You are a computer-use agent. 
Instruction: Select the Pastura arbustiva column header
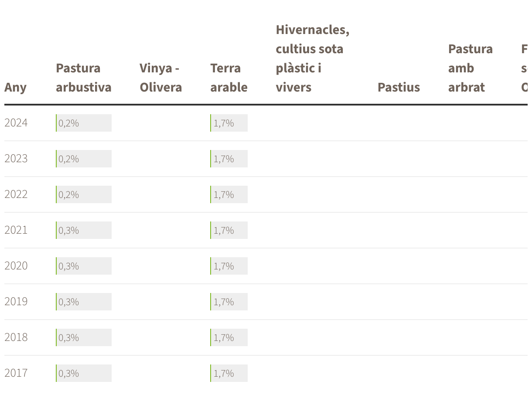(x=83, y=78)
